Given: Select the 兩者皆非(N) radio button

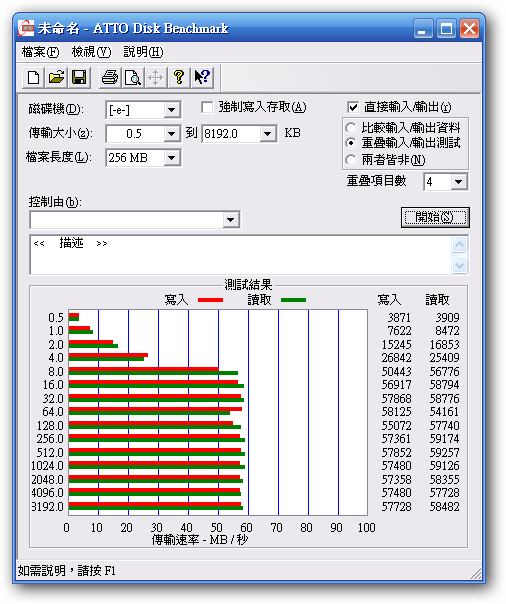Looking at the screenshot, I should point(350,159).
